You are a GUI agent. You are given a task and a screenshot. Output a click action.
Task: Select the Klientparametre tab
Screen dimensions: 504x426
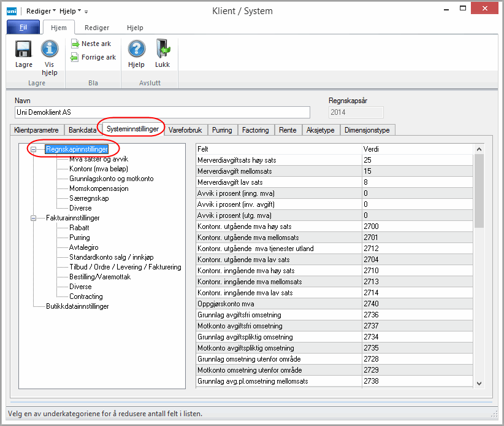point(36,130)
